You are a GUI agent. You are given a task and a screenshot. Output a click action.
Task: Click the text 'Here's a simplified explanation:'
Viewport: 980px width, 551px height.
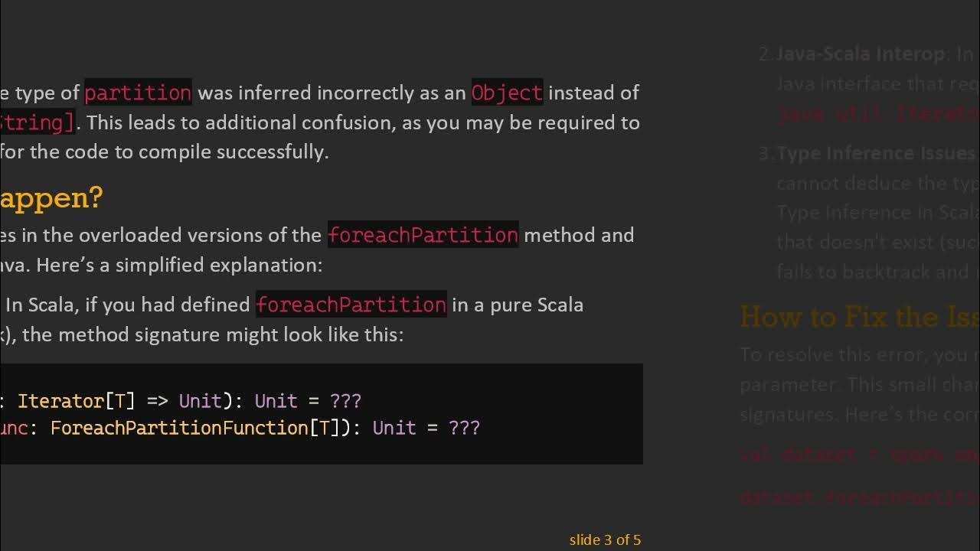pos(179,265)
